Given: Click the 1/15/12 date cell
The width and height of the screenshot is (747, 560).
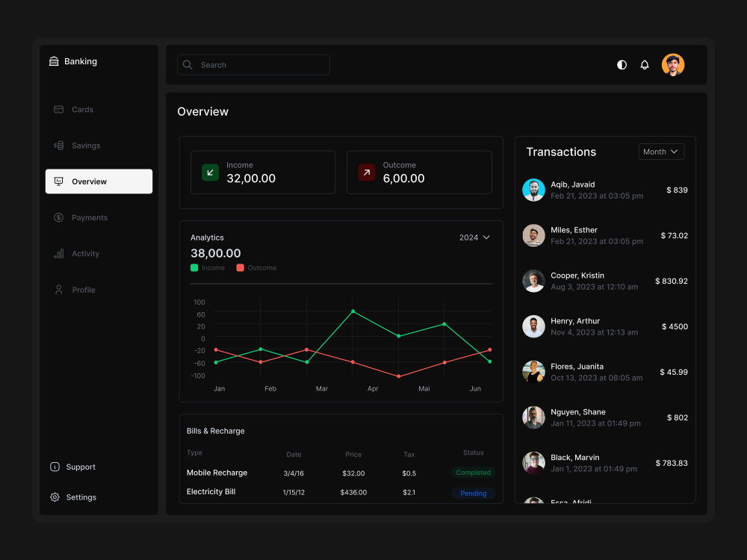Looking at the screenshot, I should pyautogui.click(x=294, y=492).
